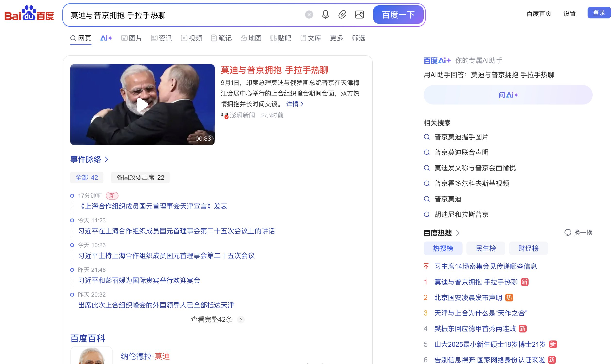Click the 换一换 refresh icon
The image size is (615, 364).
pyautogui.click(x=567, y=232)
